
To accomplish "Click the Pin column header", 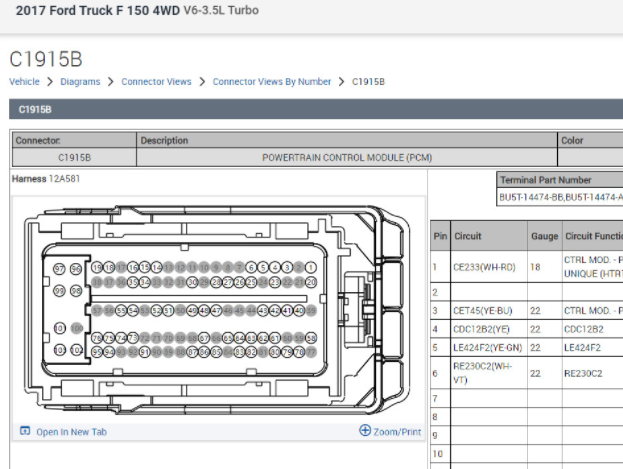I will pyautogui.click(x=440, y=236).
